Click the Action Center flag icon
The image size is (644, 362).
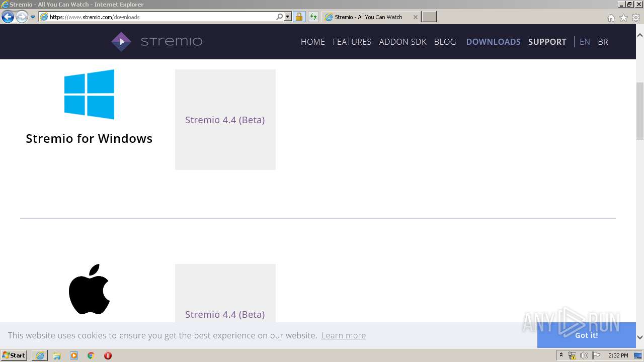(x=596, y=355)
